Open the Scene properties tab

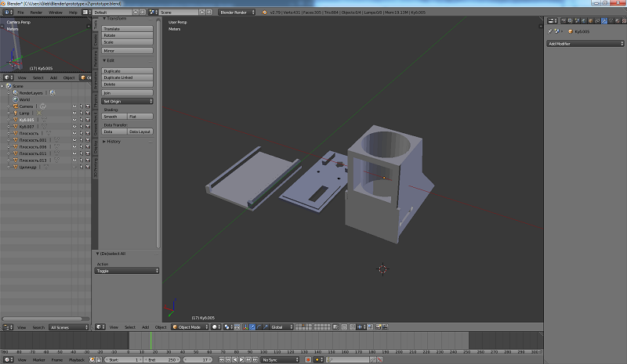click(577, 21)
